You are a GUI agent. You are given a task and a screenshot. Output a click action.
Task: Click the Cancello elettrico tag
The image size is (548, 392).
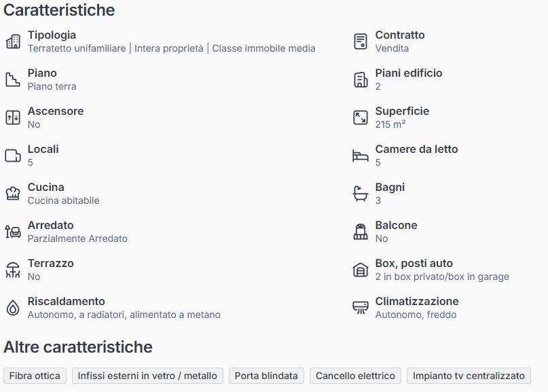point(355,376)
